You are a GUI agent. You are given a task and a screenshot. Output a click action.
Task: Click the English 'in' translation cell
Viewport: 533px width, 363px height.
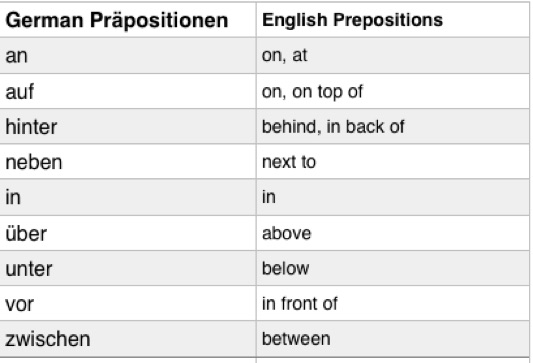[x=393, y=197]
